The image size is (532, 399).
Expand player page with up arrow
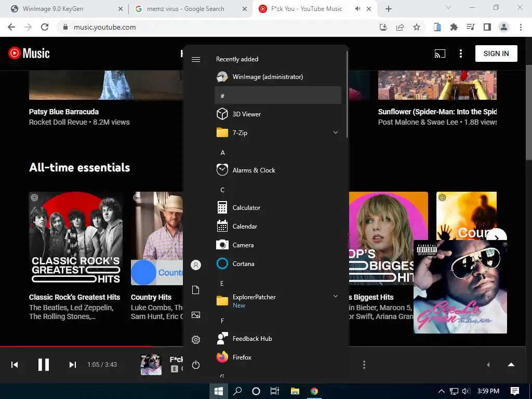[511, 365]
